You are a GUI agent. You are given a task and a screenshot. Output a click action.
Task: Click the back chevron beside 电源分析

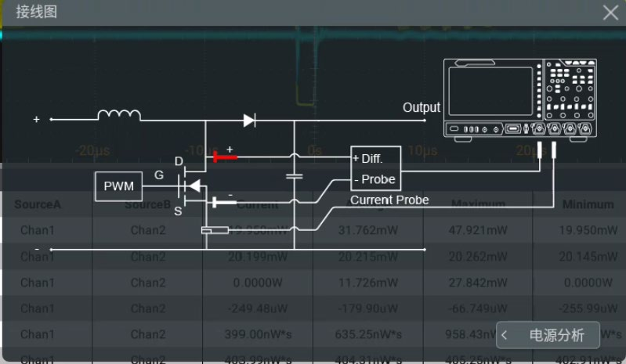(505, 335)
